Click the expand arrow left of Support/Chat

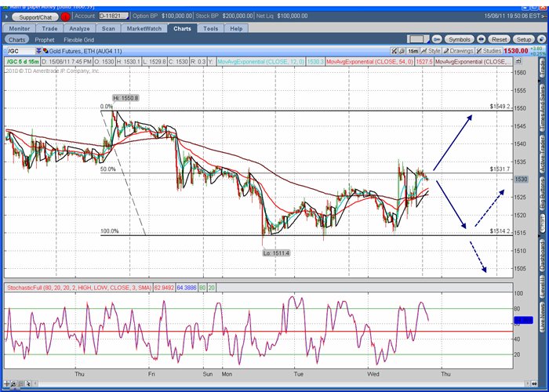pyautogui.click(x=6, y=16)
